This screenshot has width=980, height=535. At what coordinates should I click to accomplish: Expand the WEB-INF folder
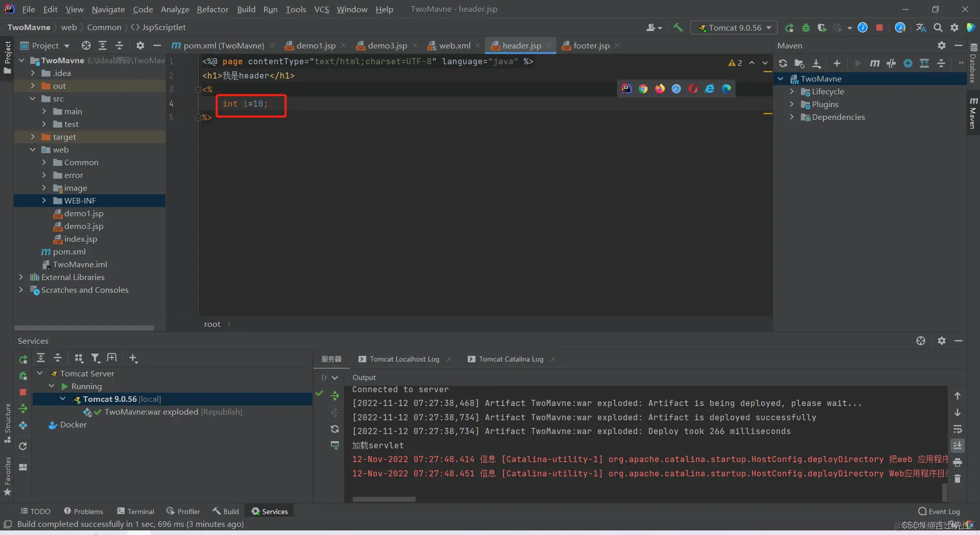(44, 200)
